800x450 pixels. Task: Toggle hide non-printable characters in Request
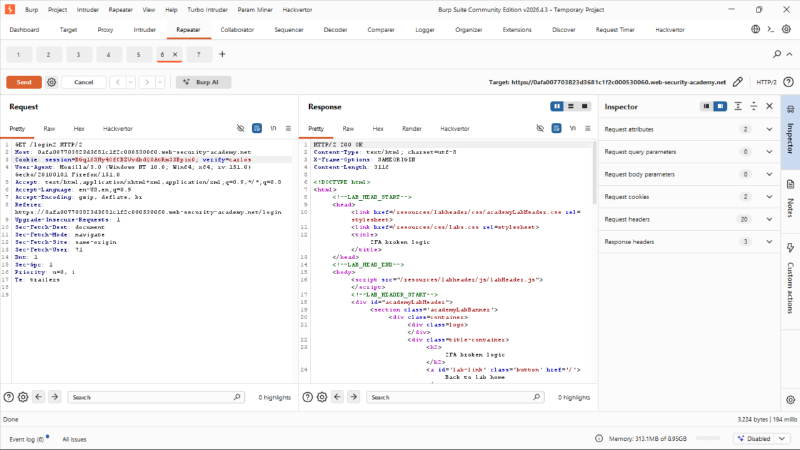[240, 129]
